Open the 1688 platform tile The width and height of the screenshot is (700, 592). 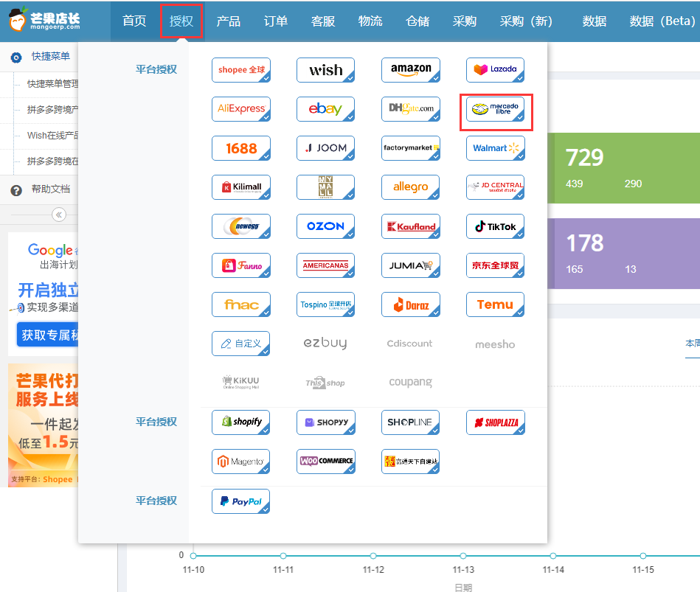(241, 148)
